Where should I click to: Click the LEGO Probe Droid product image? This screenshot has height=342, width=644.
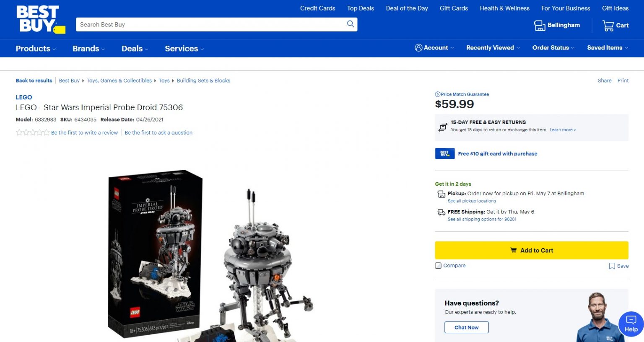[x=210, y=256]
